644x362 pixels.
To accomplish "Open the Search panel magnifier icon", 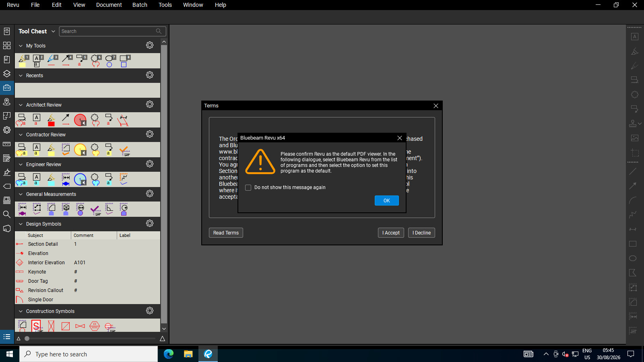I will (7, 214).
